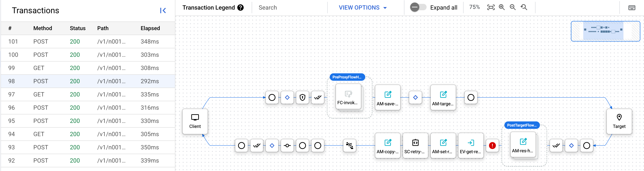The width and height of the screenshot is (644, 171).
Task: Click the minimap overview thumbnail
Action: [x=605, y=31]
